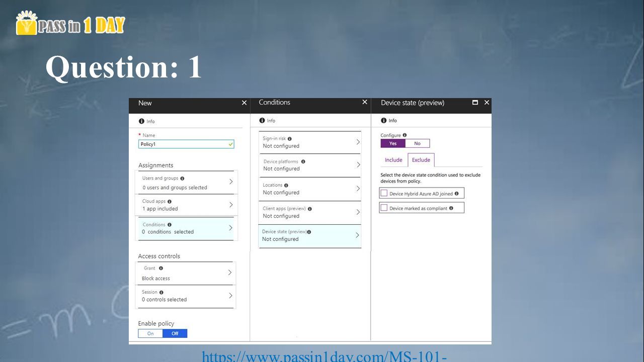
Task: Click info icon next to Locations
Action: [x=286, y=185]
